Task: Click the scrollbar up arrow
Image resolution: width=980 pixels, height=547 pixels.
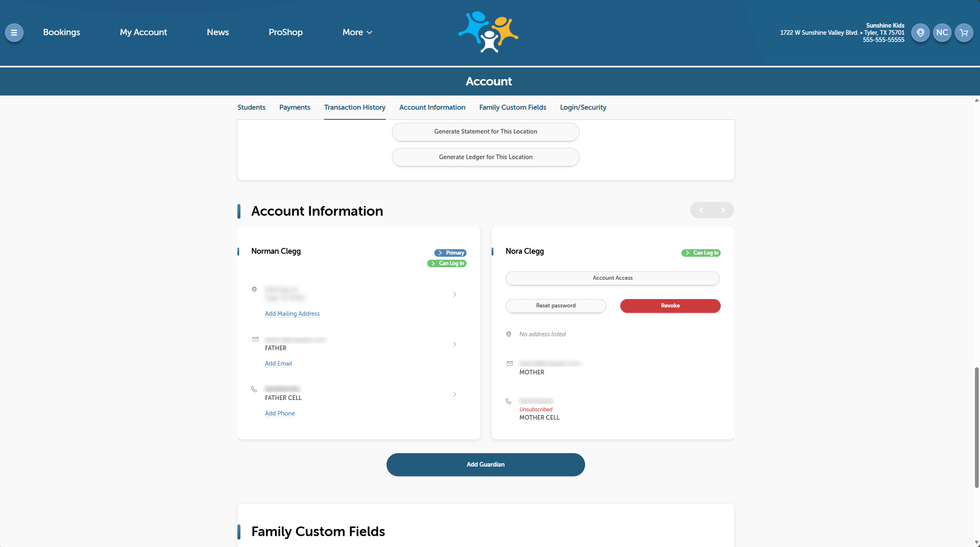Action: click(977, 101)
